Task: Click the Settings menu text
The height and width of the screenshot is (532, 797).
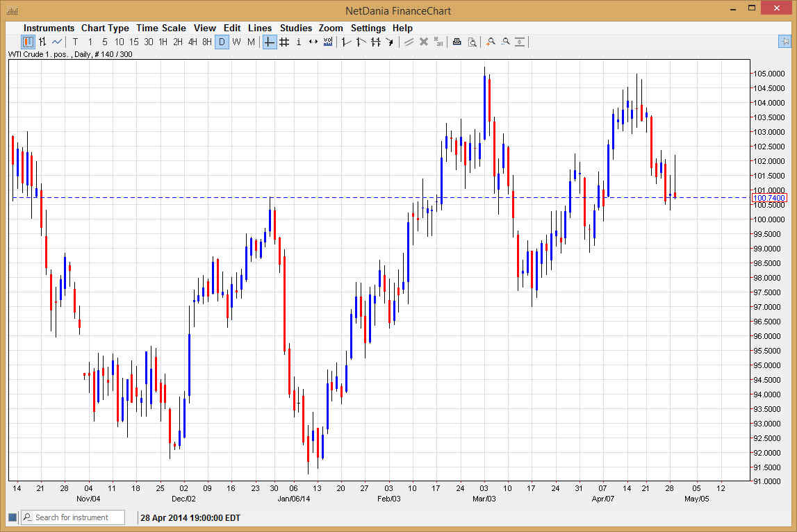Action: tap(368, 28)
